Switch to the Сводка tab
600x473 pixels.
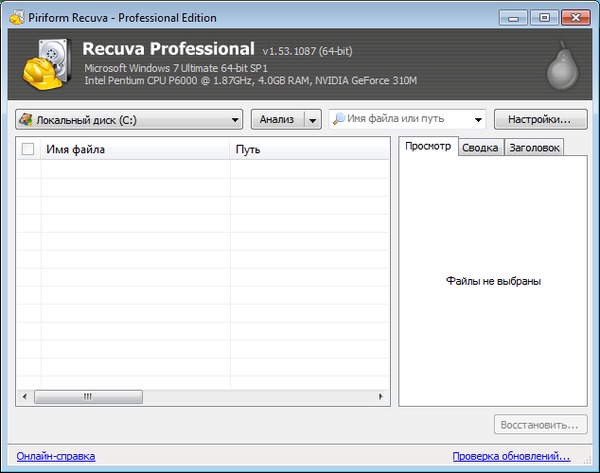pyautogui.click(x=480, y=148)
